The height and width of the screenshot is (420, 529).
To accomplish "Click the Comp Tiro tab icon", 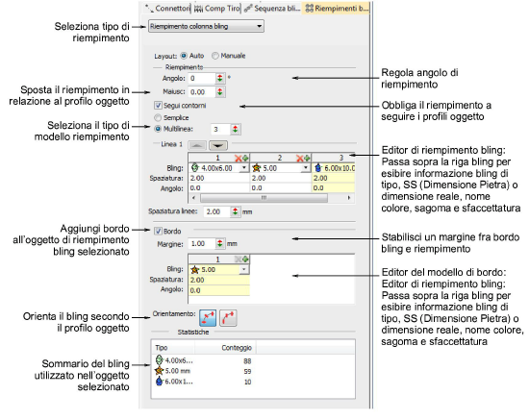I will click(199, 8).
